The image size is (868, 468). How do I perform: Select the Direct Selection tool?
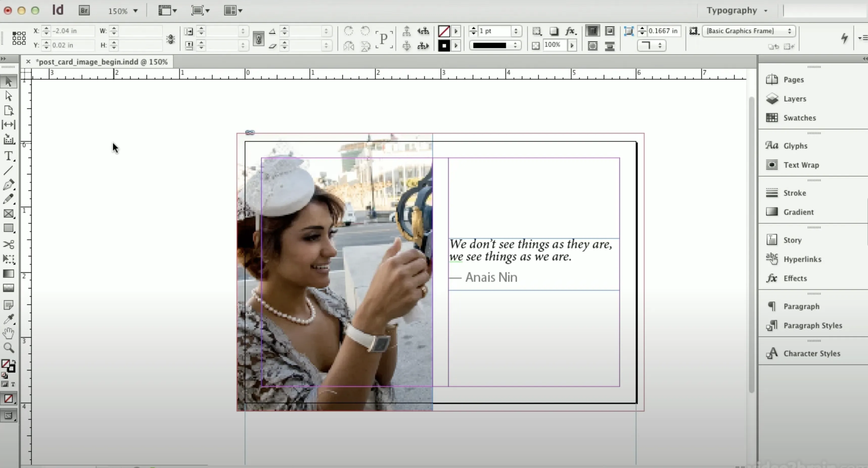click(x=8, y=96)
